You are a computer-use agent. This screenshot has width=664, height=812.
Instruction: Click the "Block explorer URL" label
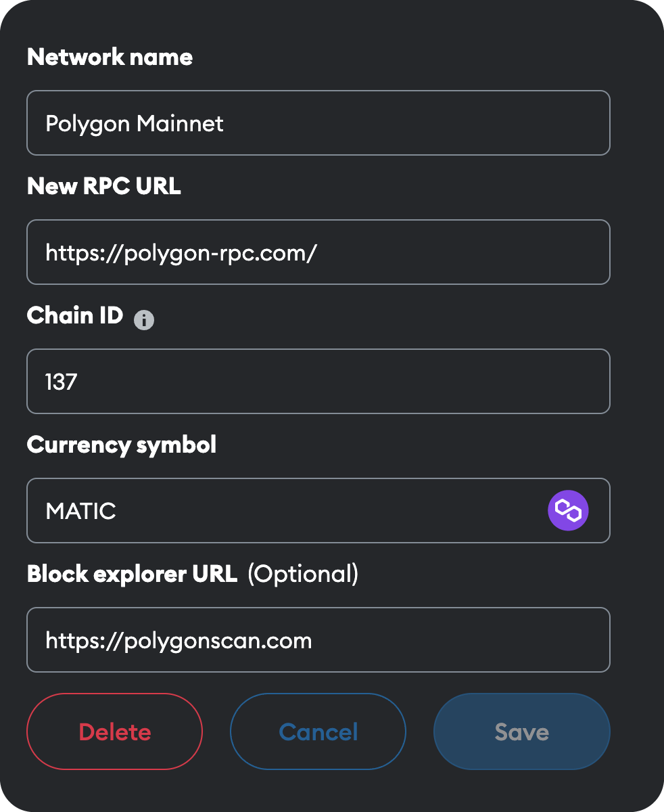click(x=132, y=574)
